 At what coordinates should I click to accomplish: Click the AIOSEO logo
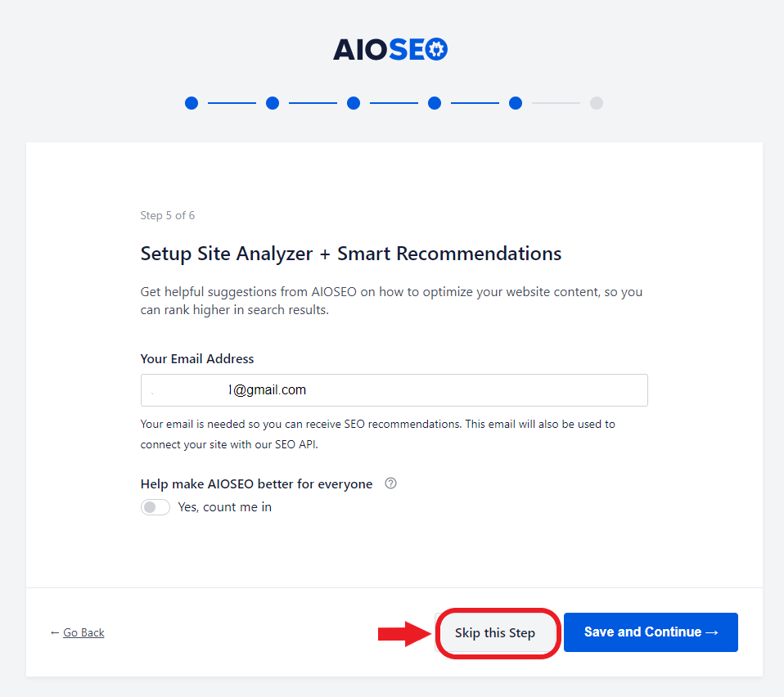pyautogui.click(x=390, y=49)
